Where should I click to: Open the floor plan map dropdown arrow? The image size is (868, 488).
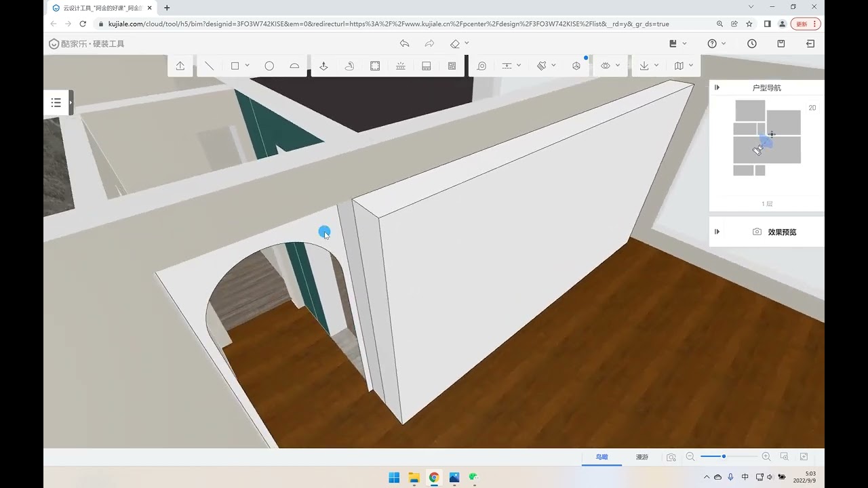point(691,66)
